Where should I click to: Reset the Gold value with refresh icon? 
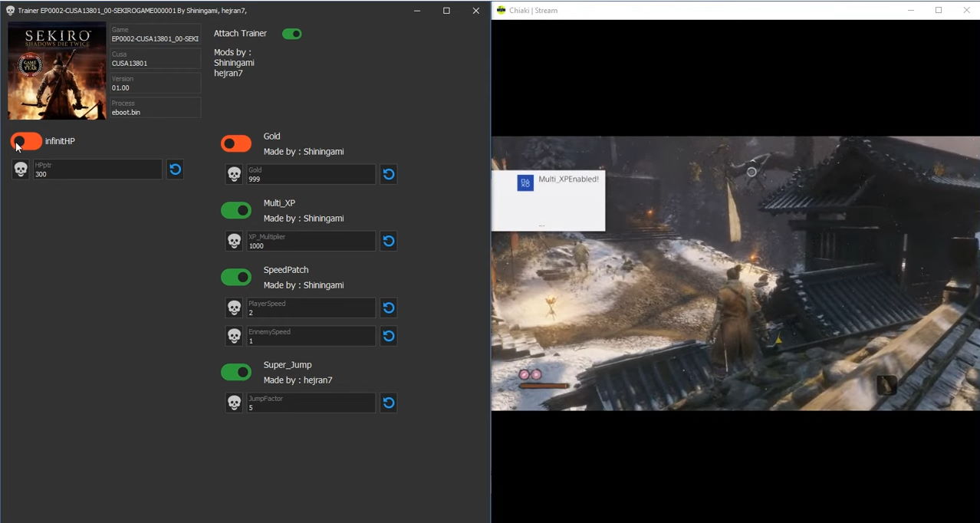[x=389, y=174]
